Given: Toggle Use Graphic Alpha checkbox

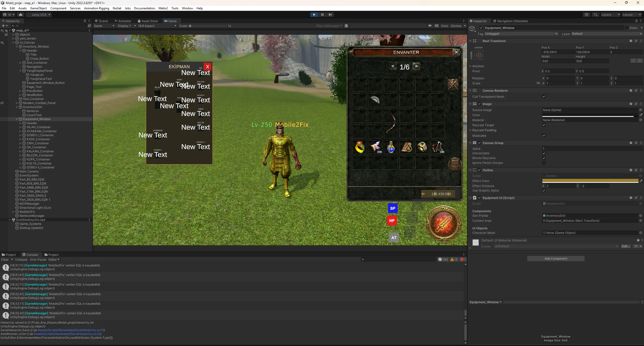Looking at the screenshot, I should click(544, 191).
